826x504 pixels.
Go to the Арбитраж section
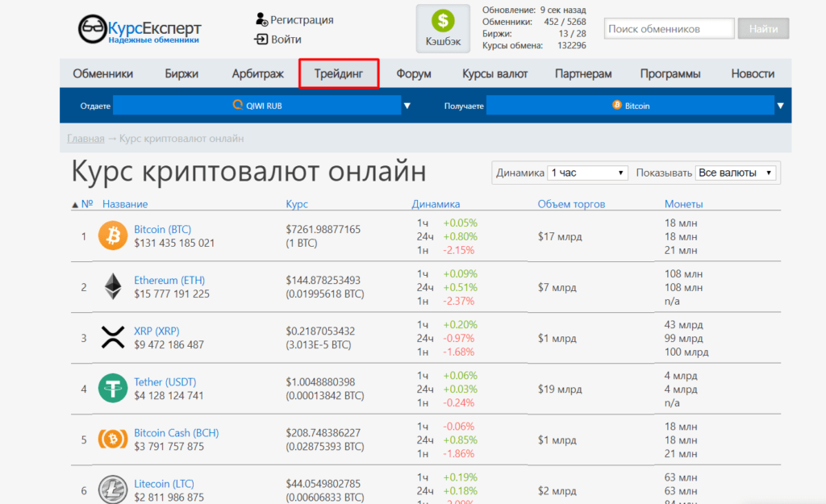point(257,73)
